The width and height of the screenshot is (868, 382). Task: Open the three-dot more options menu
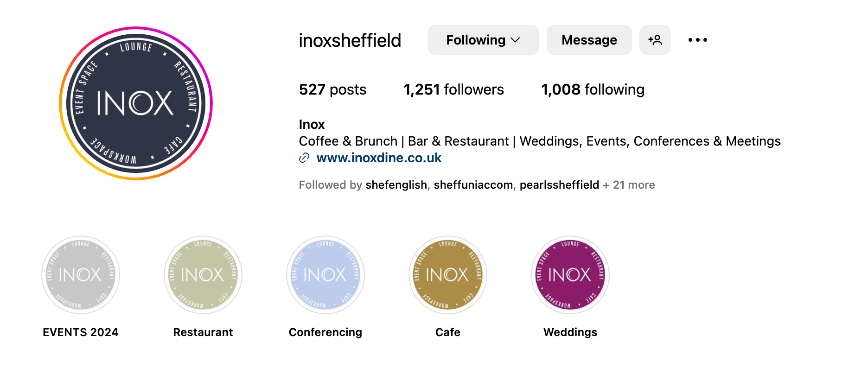[697, 40]
